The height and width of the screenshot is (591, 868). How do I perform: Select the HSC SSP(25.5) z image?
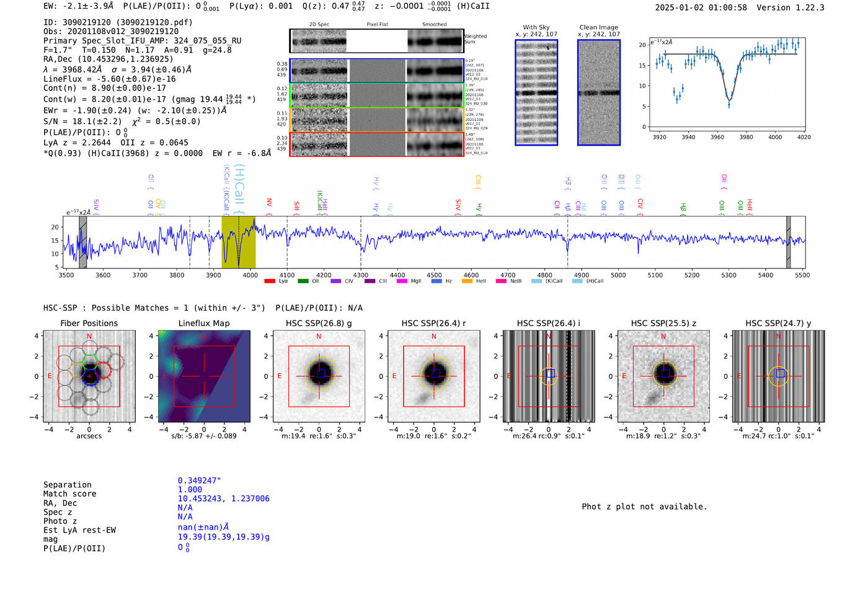pyautogui.click(x=663, y=376)
